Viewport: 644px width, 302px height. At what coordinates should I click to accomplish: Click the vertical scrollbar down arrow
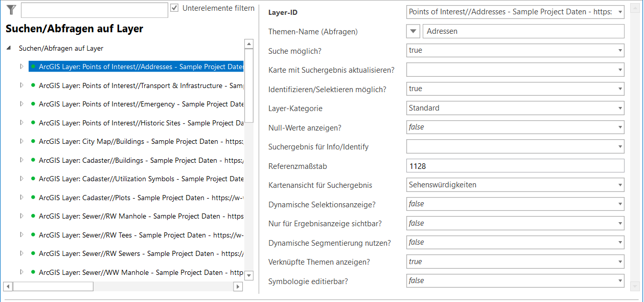click(249, 275)
